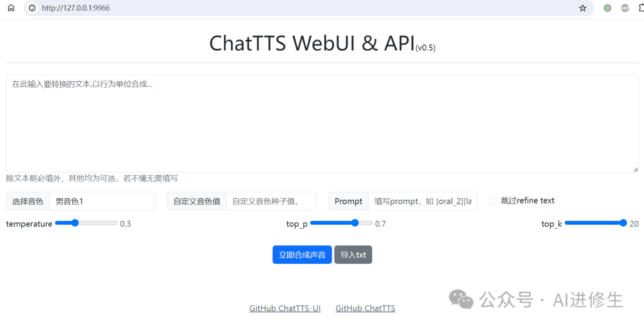
Task: Click the Prompt input field
Action: click(x=423, y=201)
